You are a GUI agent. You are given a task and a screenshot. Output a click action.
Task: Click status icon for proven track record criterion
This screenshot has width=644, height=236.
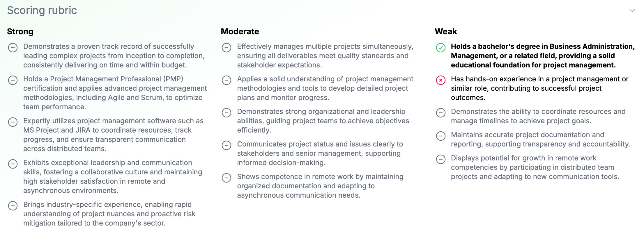pos(13,47)
